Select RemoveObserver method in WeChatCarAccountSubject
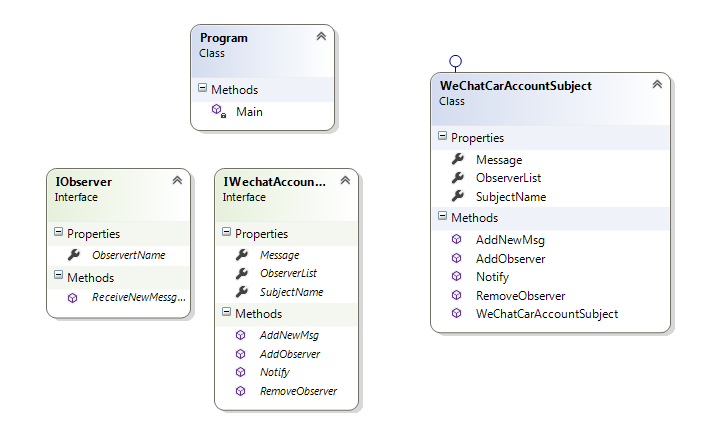Viewport: 712px width, 430px height. (x=520, y=296)
